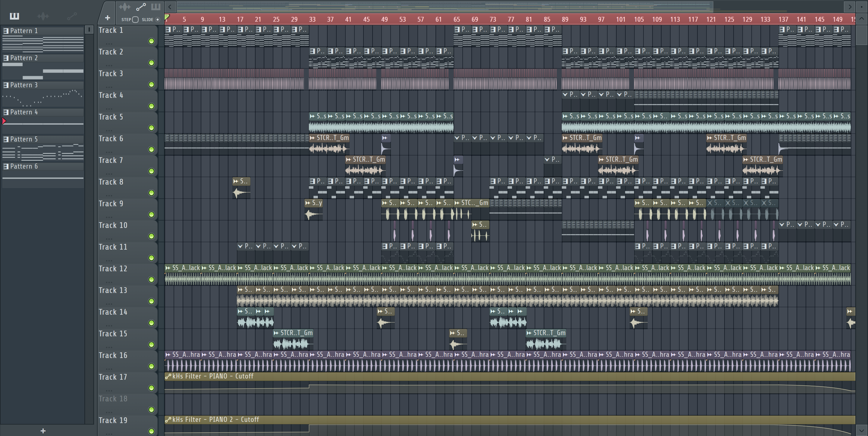Open the STC.._Gm clip menu on Track 9

[x=457, y=203]
